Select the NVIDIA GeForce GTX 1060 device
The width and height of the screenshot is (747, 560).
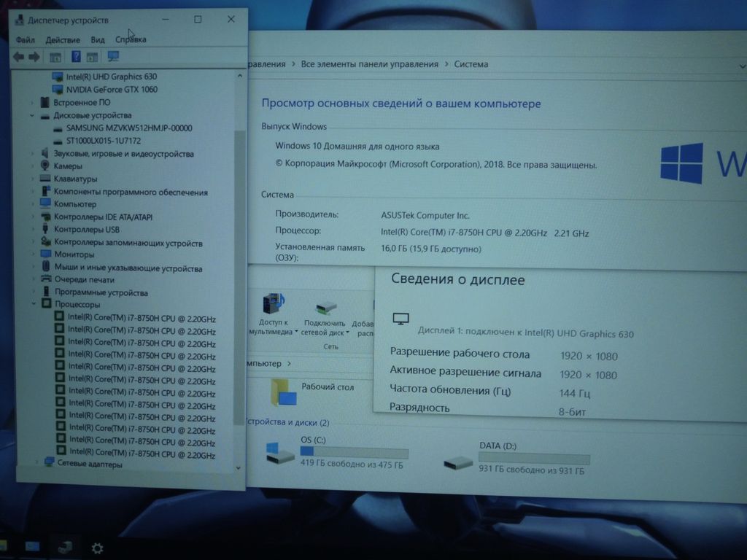click(x=111, y=90)
